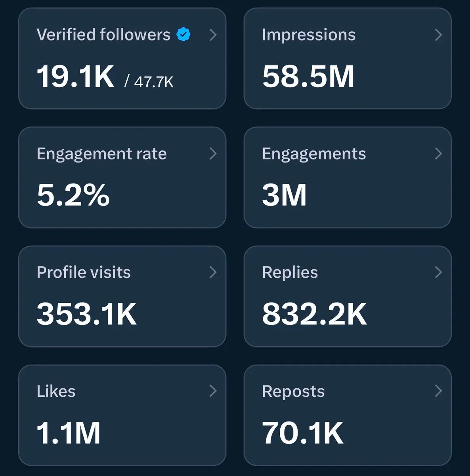
Task: Select the 70.1K reposts number
Action: pyautogui.click(x=302, y=433)
